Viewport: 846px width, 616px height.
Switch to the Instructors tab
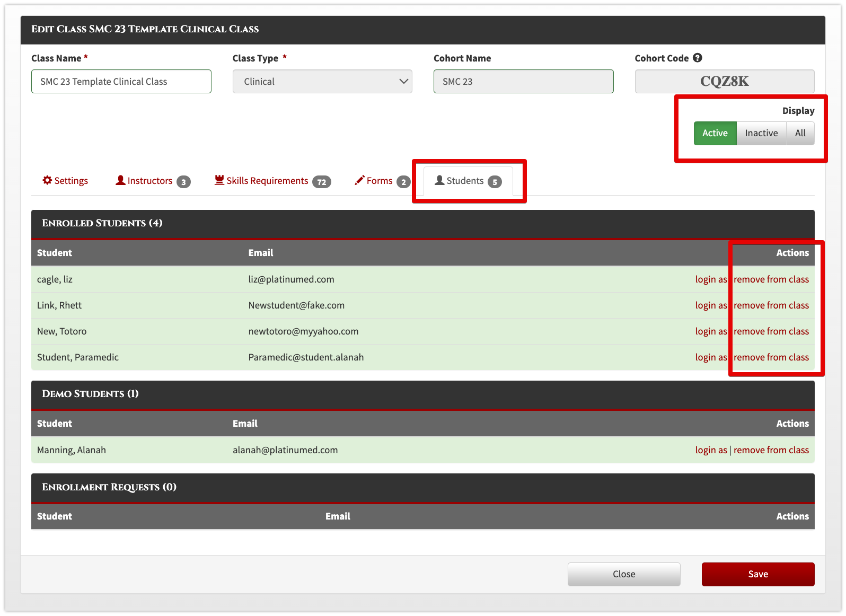(153, 181)
